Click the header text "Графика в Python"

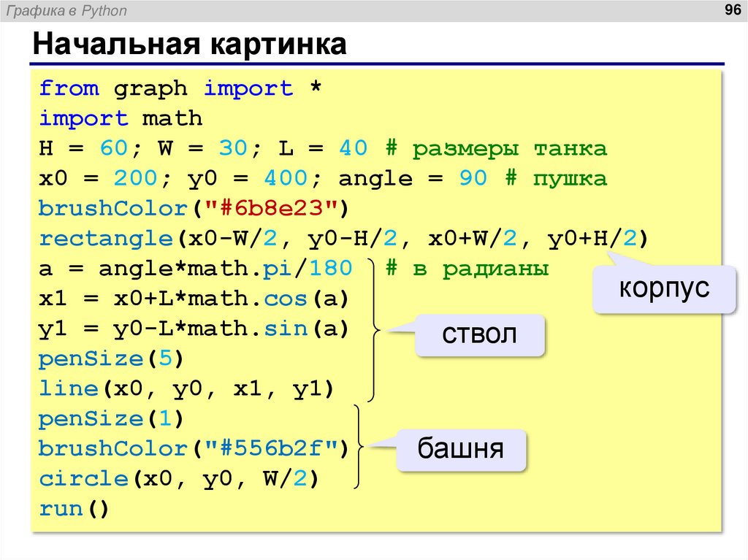click(66, 10)
